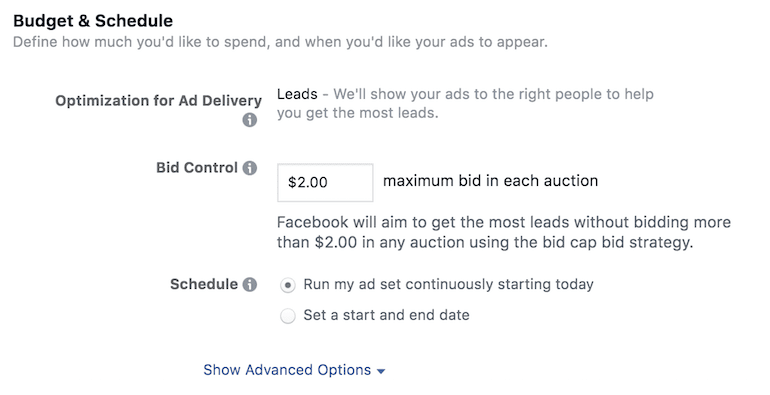This screenshot has height=395, width=770.
Task: Click the Leads optimization value
Action: [297, 94]
